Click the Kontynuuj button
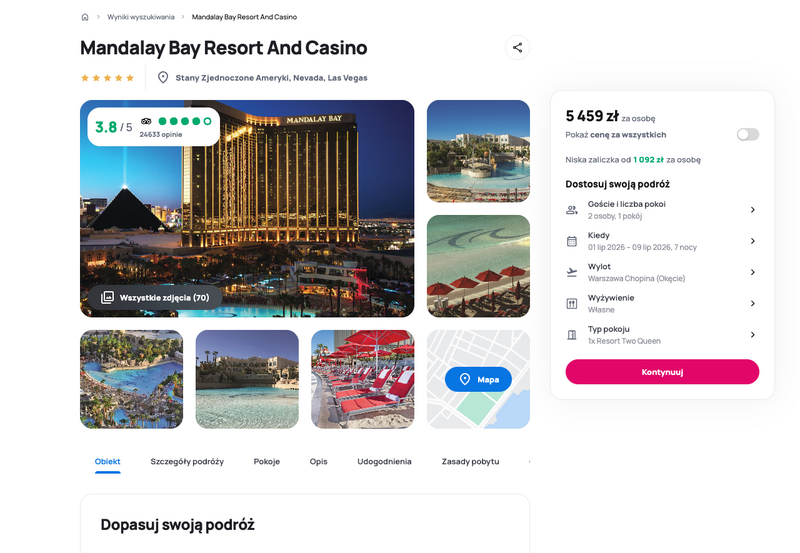This screenshot has height=553, width=800. pos(662,372)
